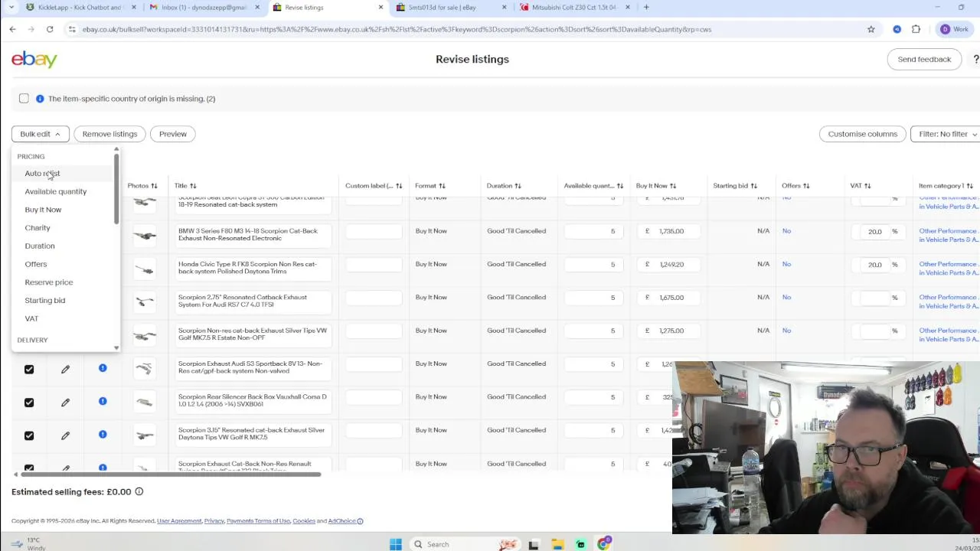
Task: Choose Duration in Bulk edit menu
Action: click(40, 246)
